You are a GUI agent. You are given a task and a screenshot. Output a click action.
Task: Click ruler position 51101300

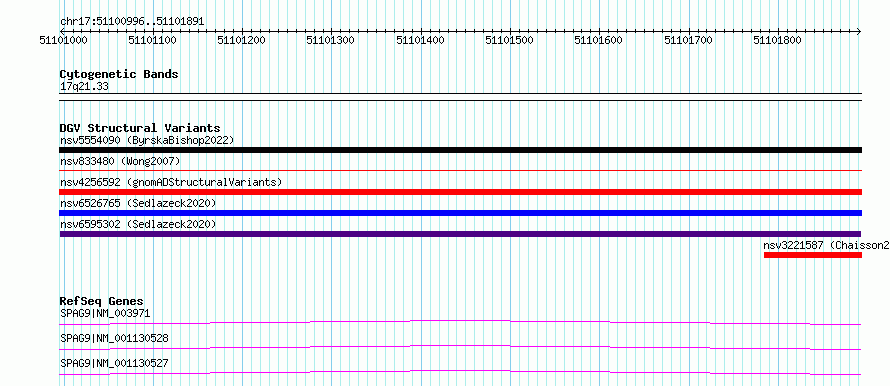330,40
